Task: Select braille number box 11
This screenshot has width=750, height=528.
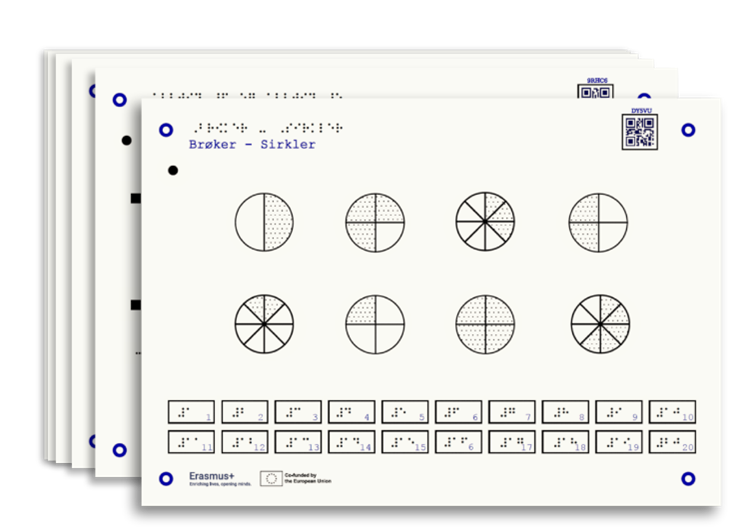Action: coord(191,442)
